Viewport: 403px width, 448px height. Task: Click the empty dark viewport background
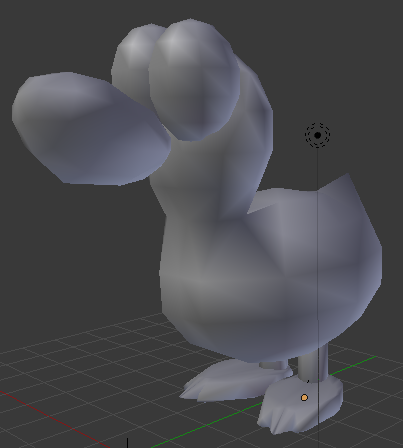coord(67,250)
